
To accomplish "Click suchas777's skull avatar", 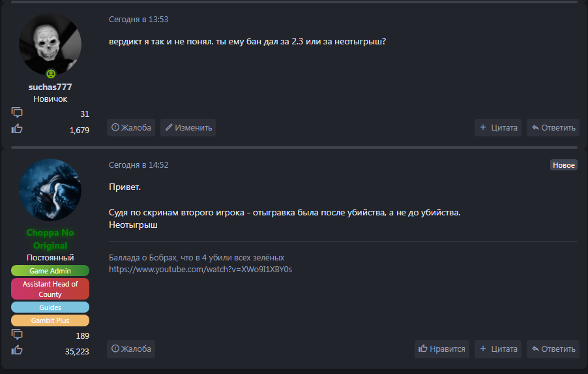I will click(x=50, y=44).
